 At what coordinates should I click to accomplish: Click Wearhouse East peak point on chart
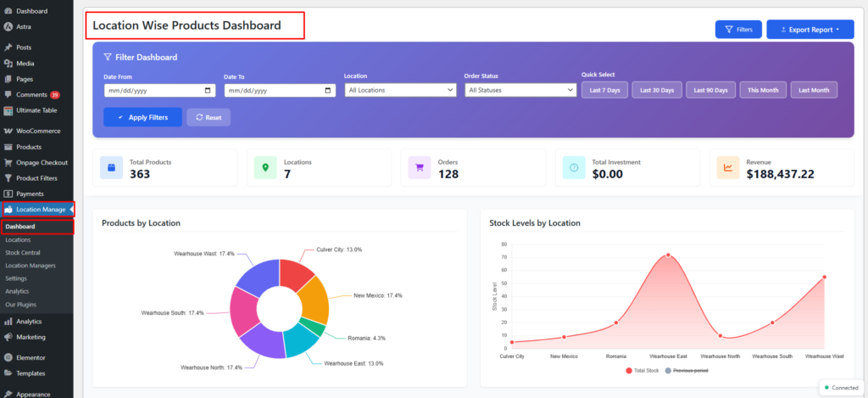[x=668, y=255]
